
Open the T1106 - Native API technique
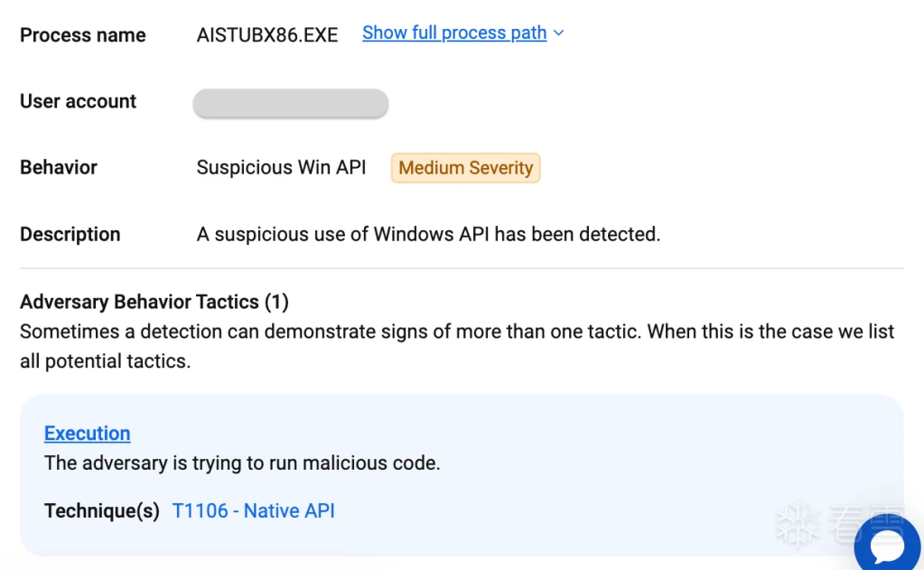point(253,511)
